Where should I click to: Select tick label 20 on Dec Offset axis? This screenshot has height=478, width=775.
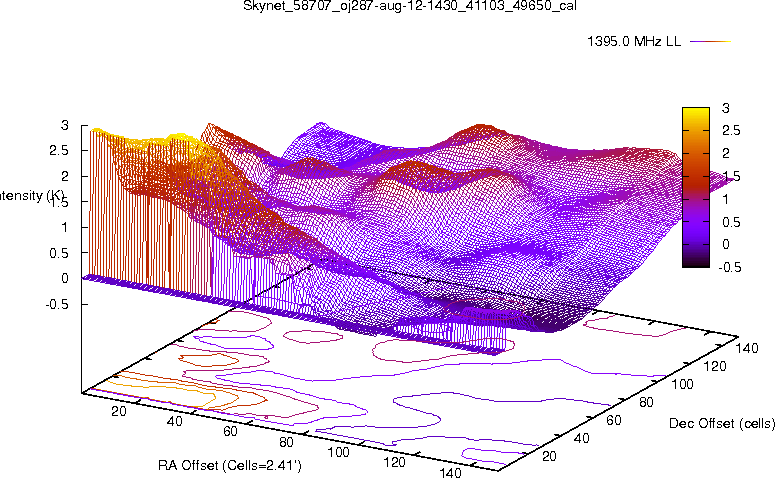549,456
